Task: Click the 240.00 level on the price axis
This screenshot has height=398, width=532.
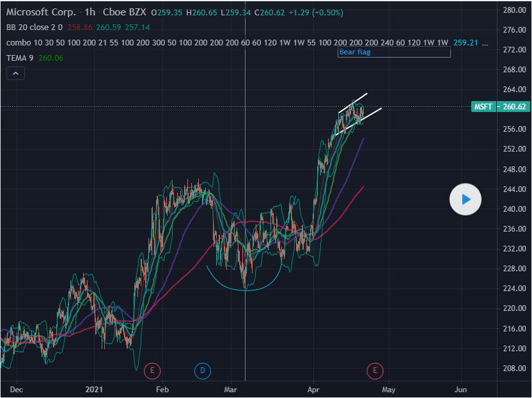Action: click(x=515, y=209)
